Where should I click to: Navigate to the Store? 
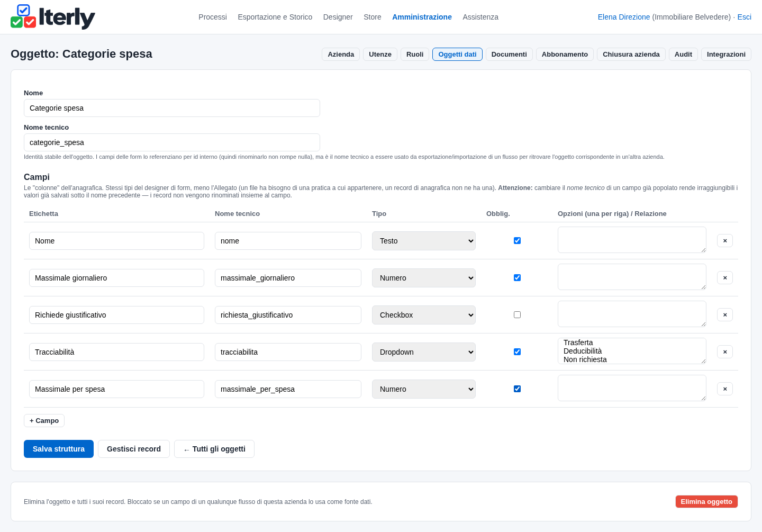(x=373, y=17)
